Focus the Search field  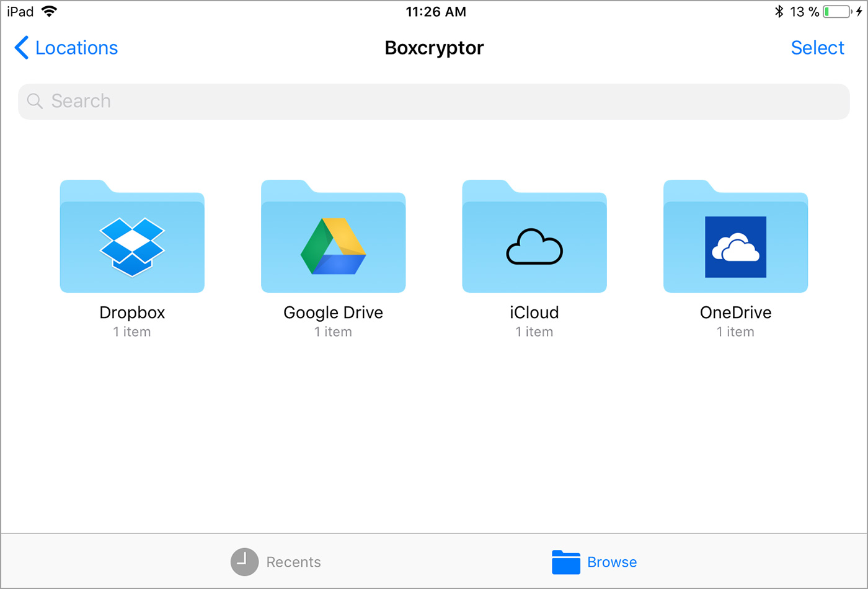click(434, 102)
